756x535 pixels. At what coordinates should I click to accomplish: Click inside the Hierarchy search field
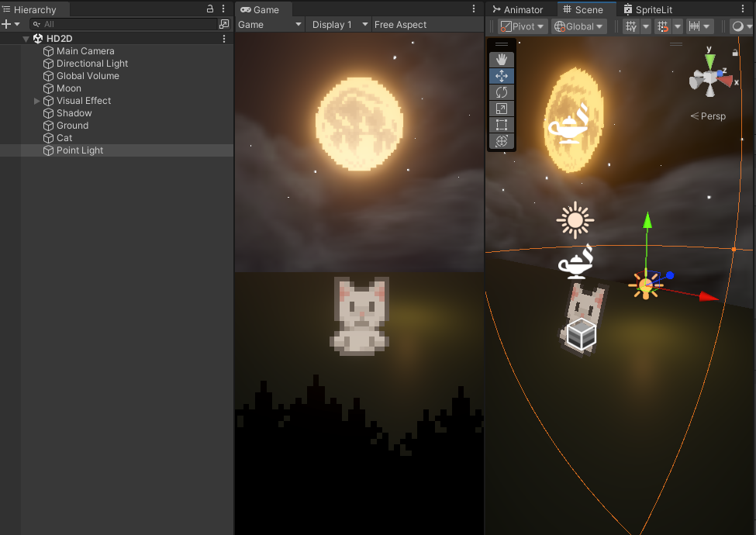coord(116,23)
